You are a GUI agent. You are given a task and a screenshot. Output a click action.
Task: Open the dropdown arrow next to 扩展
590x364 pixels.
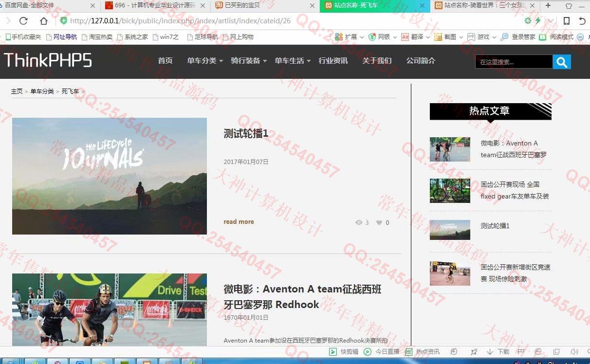tap(362, 37)
